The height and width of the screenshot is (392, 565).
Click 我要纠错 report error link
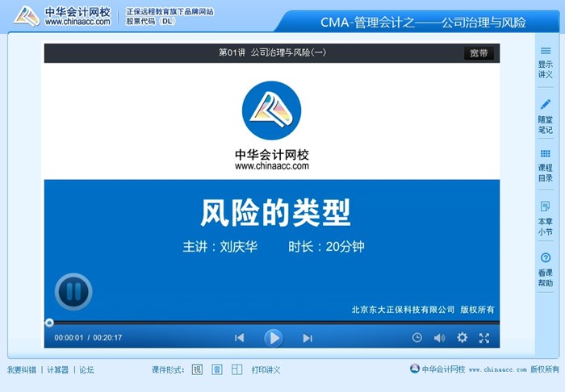tap(22, 369)
